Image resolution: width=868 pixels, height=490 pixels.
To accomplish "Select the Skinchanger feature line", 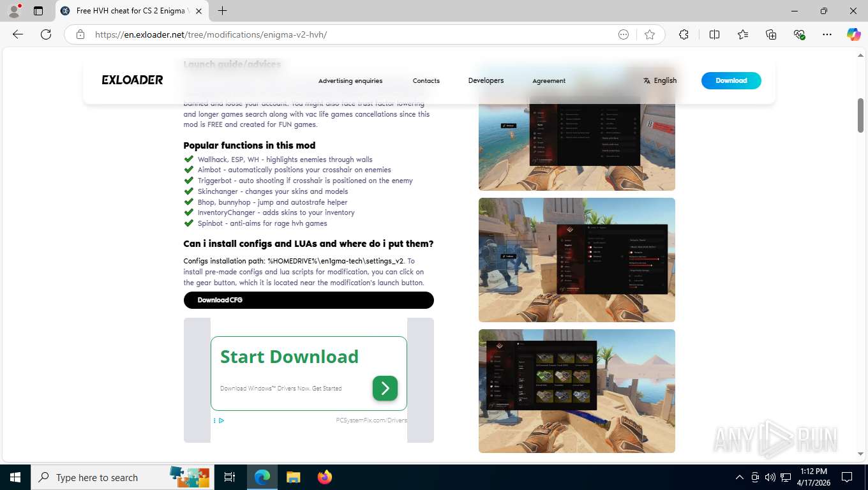I will [x=273, y=191].
